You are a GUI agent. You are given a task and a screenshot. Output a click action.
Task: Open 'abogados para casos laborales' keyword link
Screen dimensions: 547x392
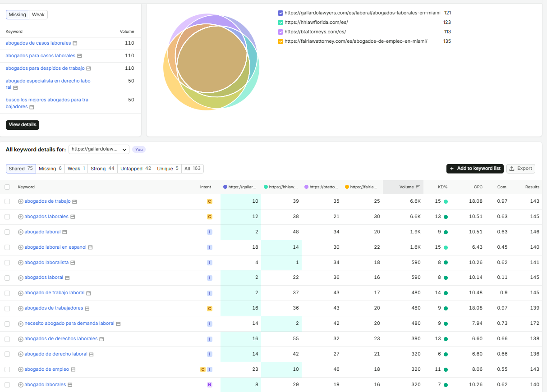coord(41,56)
